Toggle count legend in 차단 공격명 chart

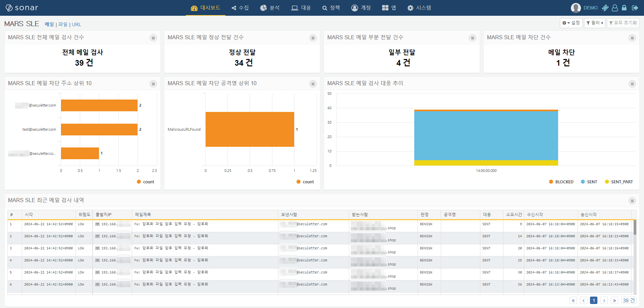[305, 182]
